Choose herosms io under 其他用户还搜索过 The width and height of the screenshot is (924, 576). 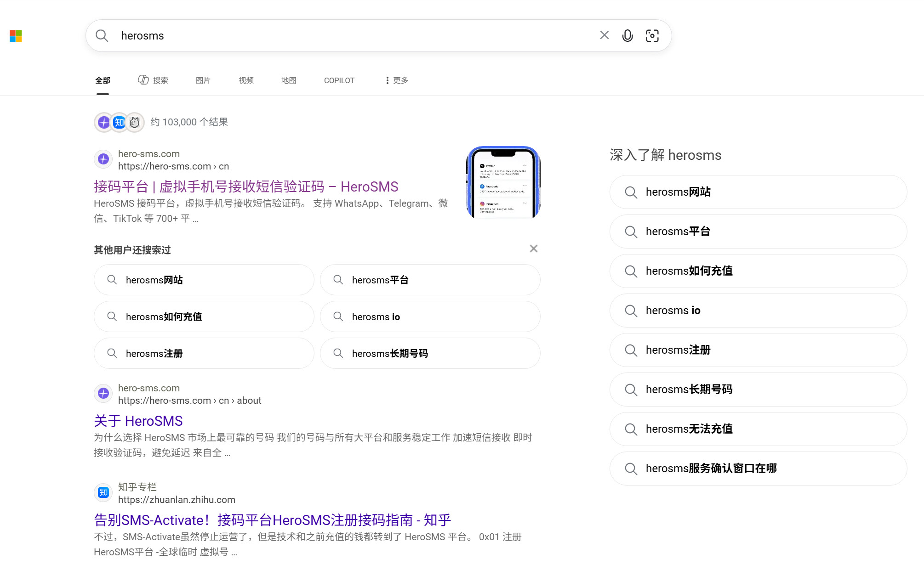tap(430, 316)
